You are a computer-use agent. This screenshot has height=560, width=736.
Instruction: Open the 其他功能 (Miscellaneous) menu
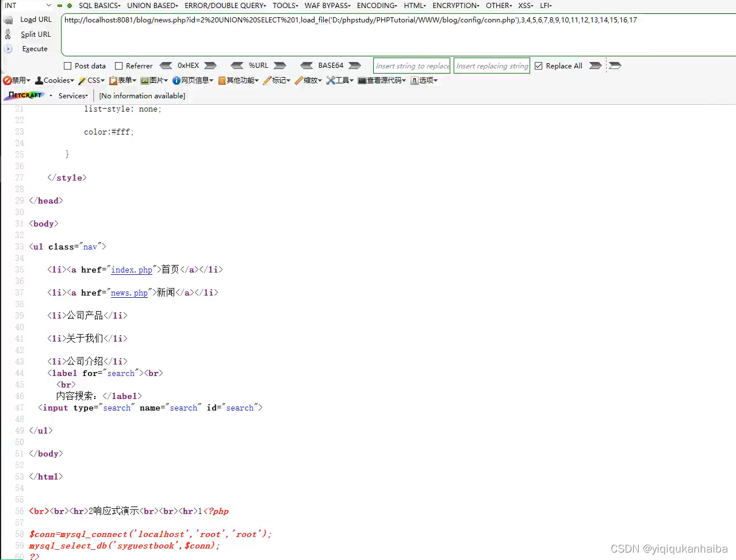tap(239, 80)
